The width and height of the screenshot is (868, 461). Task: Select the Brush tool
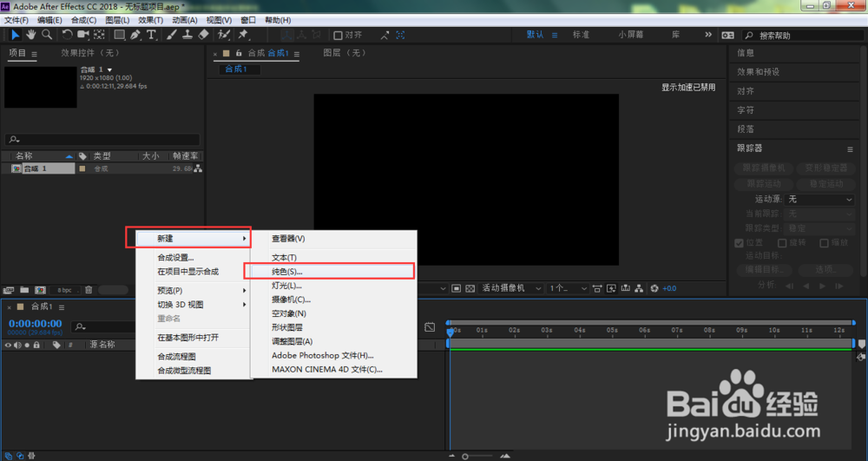[x=172, y=35]
